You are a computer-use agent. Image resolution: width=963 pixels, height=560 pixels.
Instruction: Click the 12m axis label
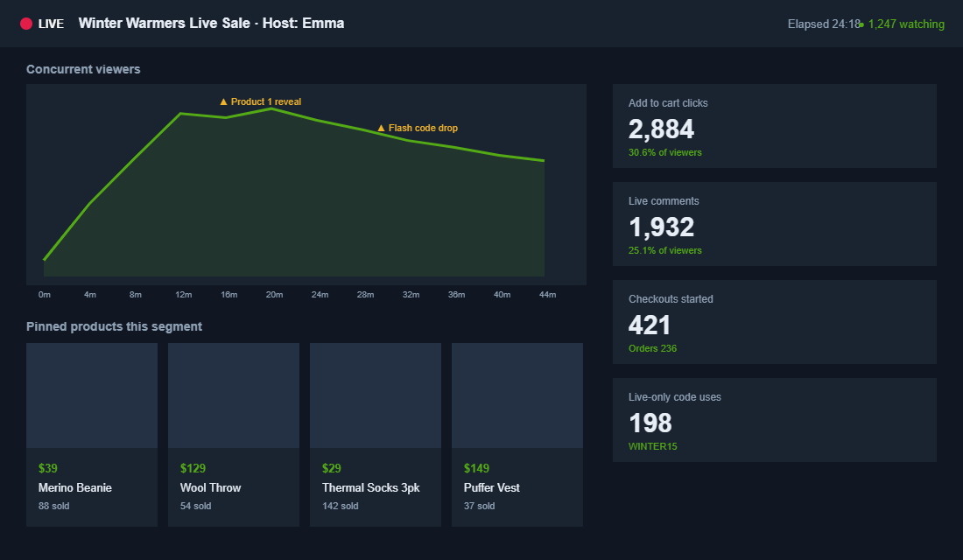184,295
